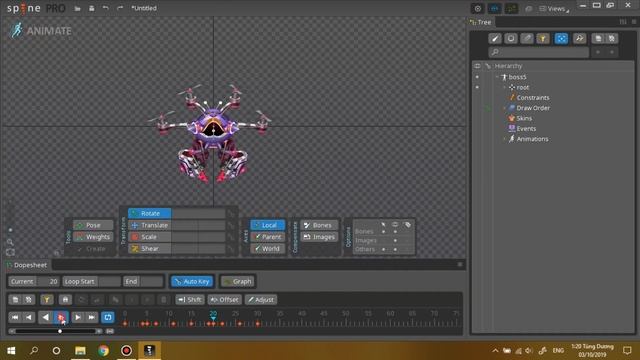Jump to first frame of the timeline

(x=15, y=317)
